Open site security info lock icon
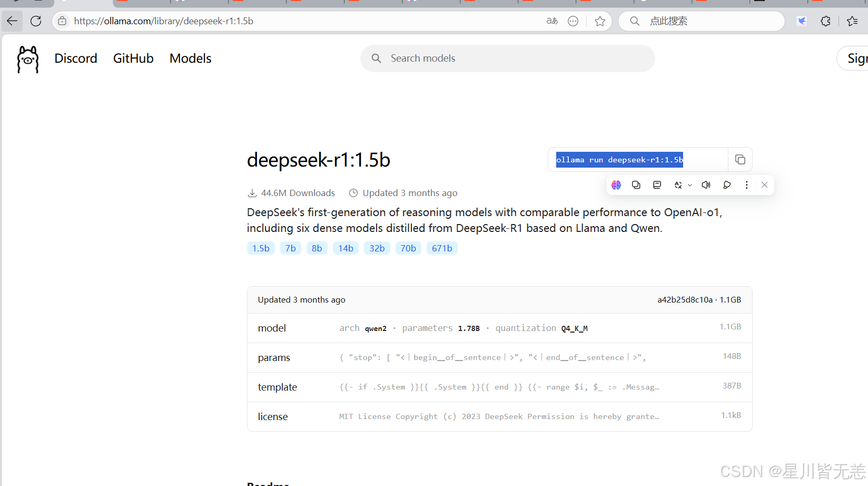 point(62,21)
